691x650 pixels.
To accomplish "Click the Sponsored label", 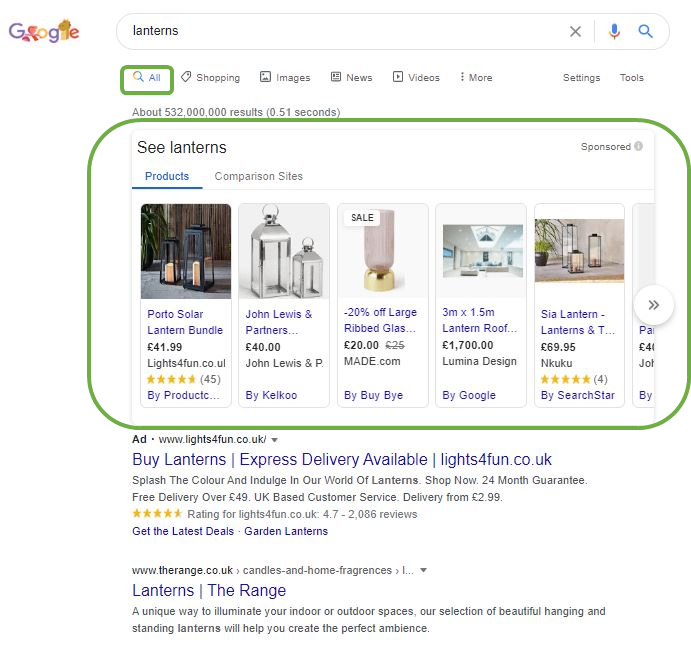I will pyautogui.click(x=606, y=147).
